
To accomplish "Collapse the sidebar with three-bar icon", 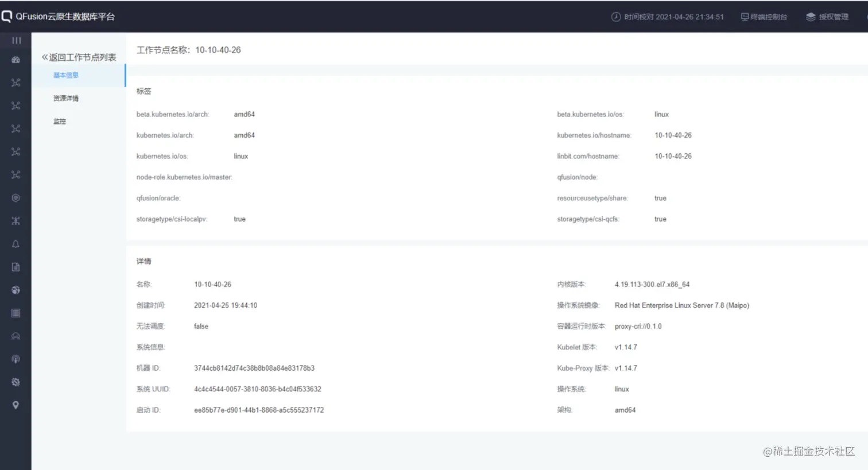I will [x=16, y=41].
